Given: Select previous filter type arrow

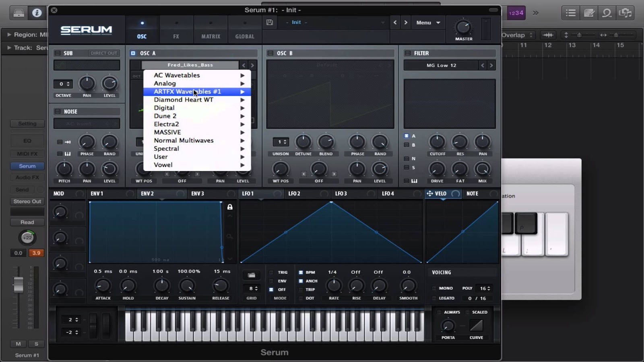Looking at the screenshot, I should pyautogui.click(x=483, y=65).
